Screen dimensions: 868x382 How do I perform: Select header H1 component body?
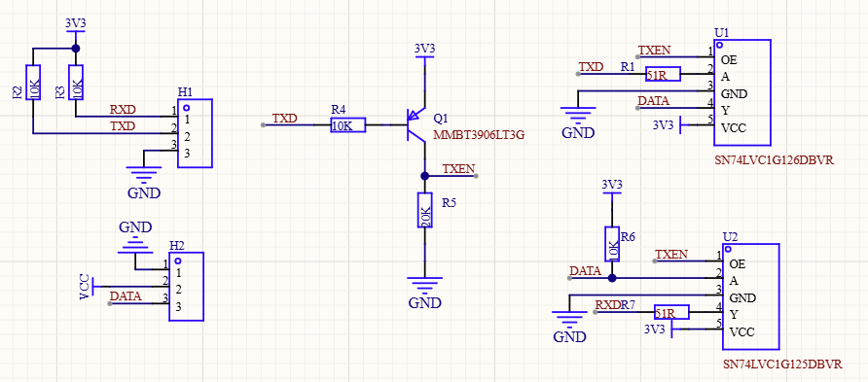click(195, 133)
